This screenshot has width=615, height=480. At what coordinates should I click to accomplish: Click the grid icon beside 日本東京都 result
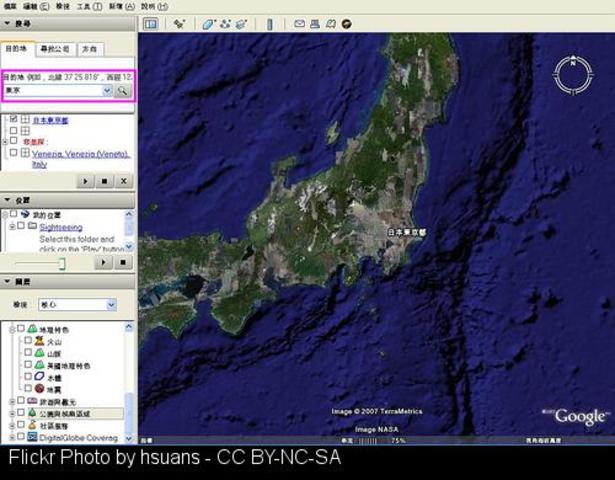tap(25, 119)
